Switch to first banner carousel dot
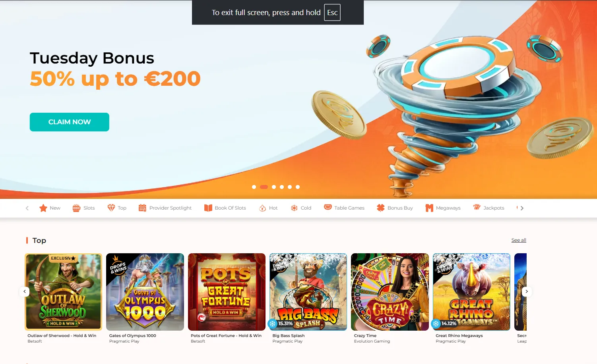597x364 pixels. (x=254, y=187)
